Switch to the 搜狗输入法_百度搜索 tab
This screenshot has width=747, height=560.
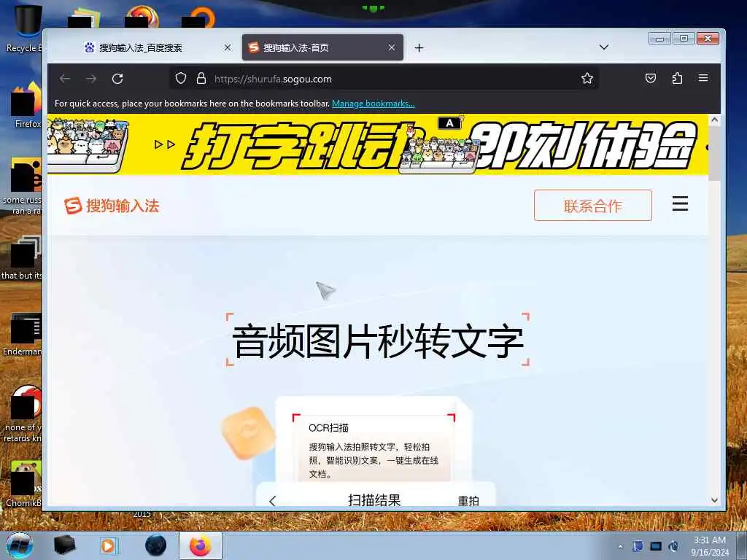[x=158, y=47]
